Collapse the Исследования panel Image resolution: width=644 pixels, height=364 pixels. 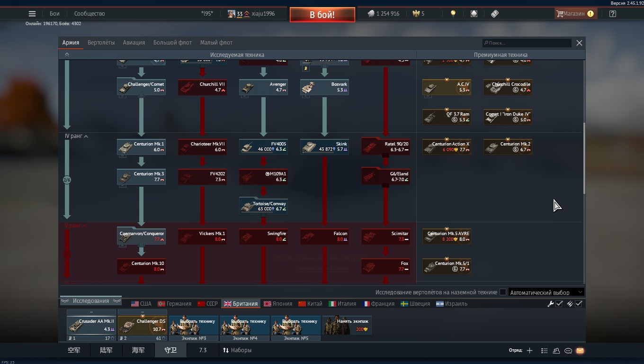[91, 301]
